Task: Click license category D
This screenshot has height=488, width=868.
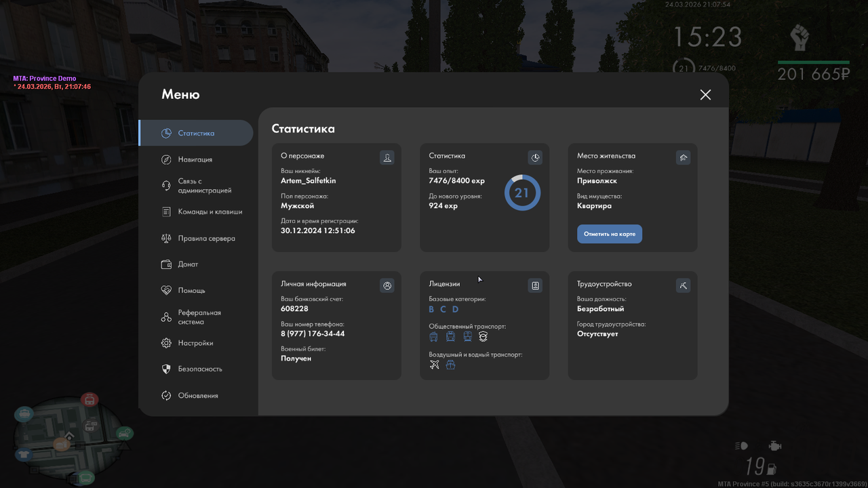Action: click(x=456, y=309)
